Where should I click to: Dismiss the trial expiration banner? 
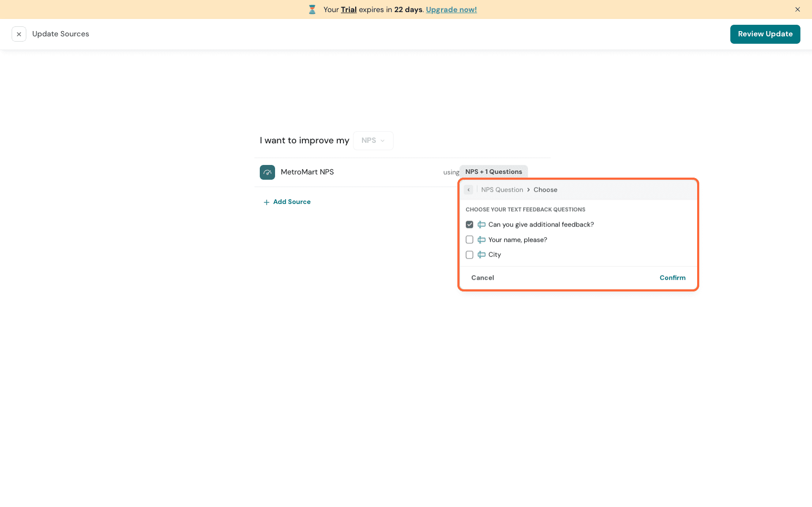click(x=797, y=9)
